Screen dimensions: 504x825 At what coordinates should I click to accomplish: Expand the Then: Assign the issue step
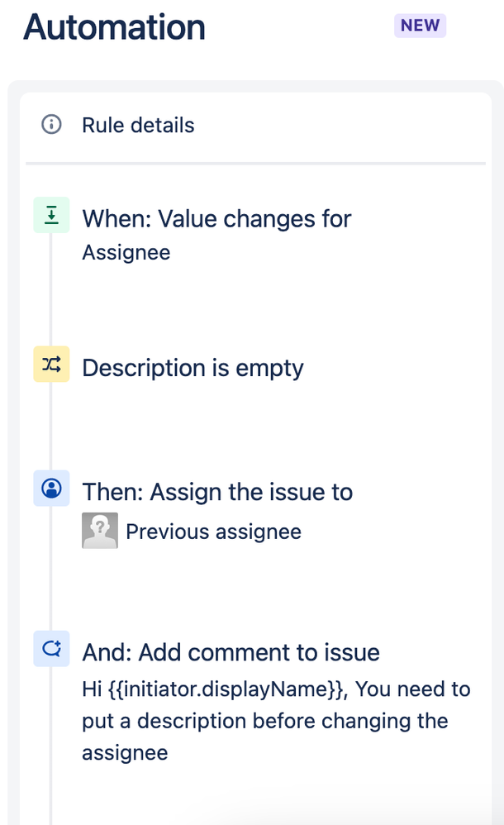click(x=217, y=491)
